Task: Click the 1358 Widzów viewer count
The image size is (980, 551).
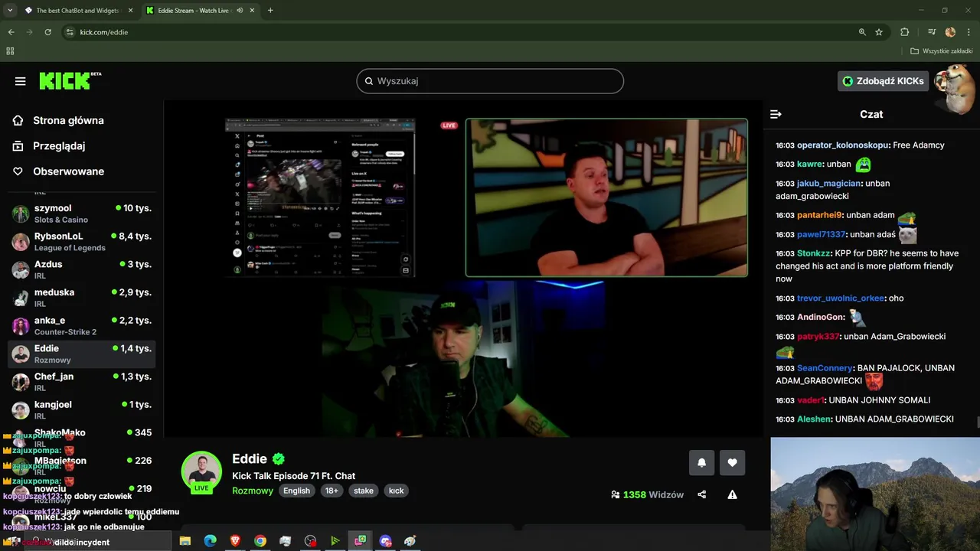Action: pos(647,495)
